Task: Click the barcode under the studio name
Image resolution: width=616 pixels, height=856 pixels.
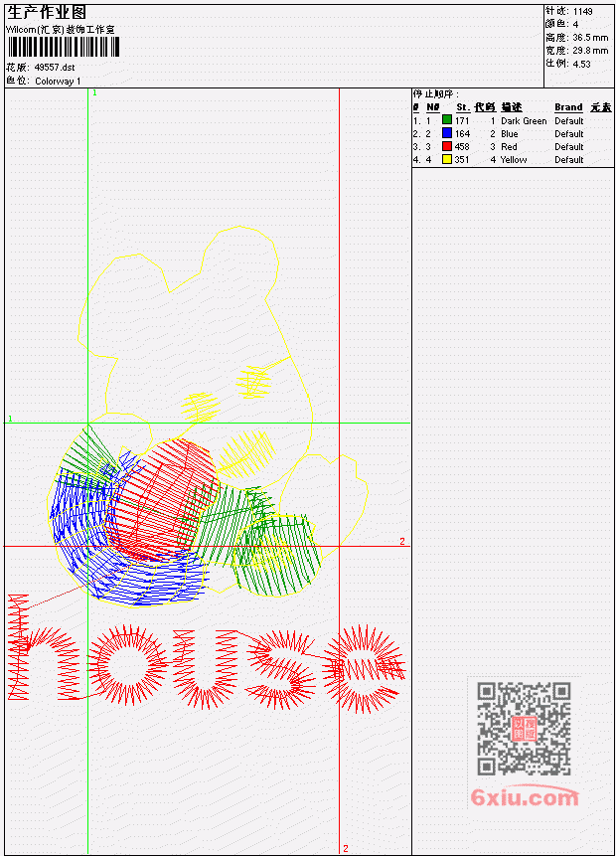Action: [64, 47]
